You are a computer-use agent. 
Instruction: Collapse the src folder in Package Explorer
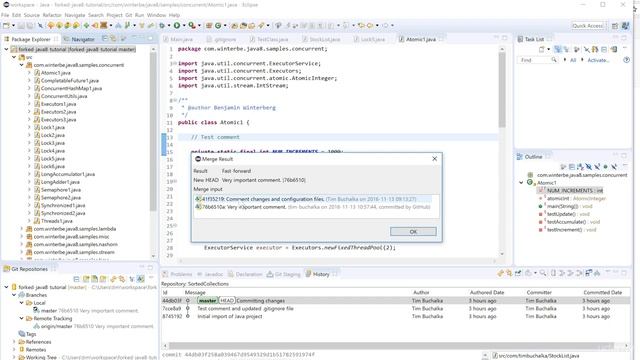[x=14, y=57]
